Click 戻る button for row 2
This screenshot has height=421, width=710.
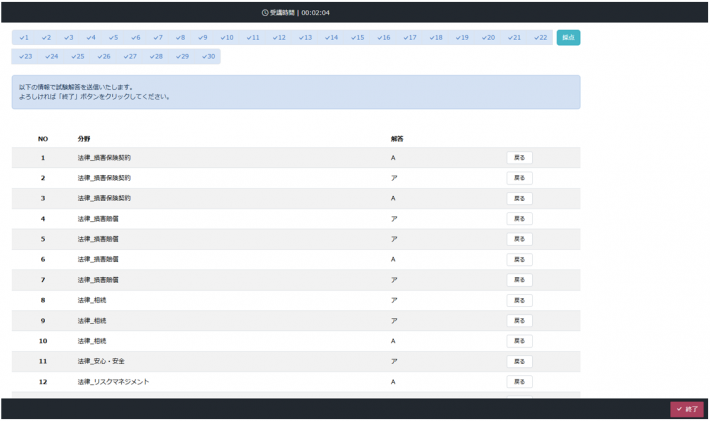pos(519,178)
